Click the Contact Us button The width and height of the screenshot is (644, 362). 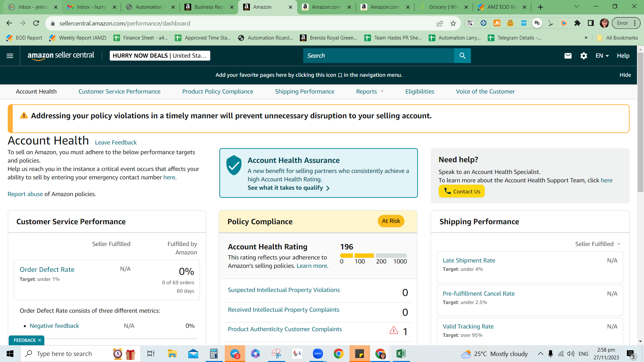(462, 191)
